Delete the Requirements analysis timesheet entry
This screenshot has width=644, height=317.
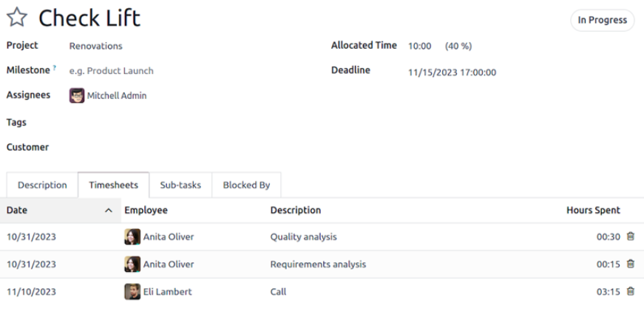tap(631, 264)
